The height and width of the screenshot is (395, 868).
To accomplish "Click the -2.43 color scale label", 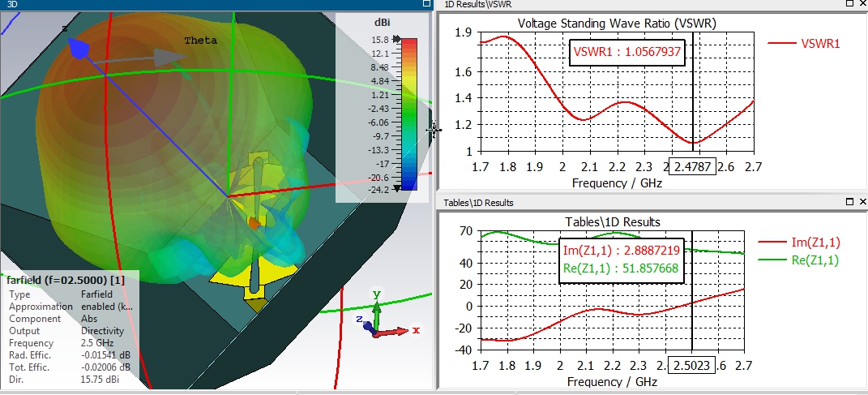I will point(378,109).
